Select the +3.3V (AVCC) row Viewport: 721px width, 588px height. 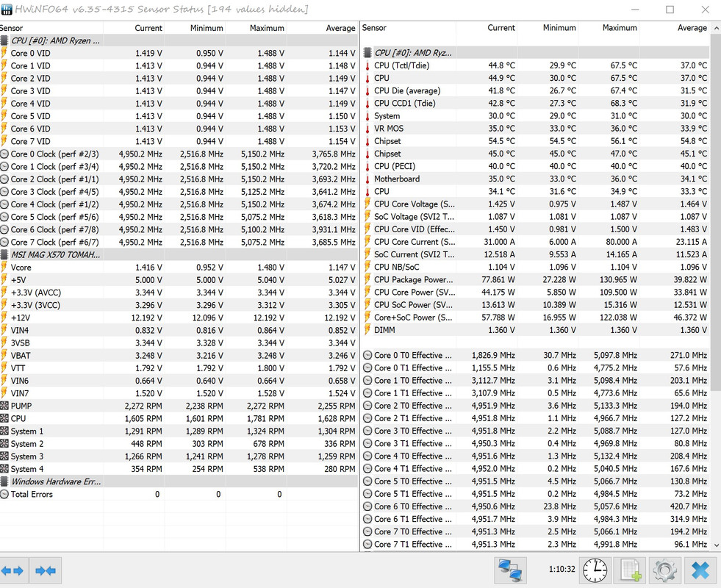click(x=179, y=293)
